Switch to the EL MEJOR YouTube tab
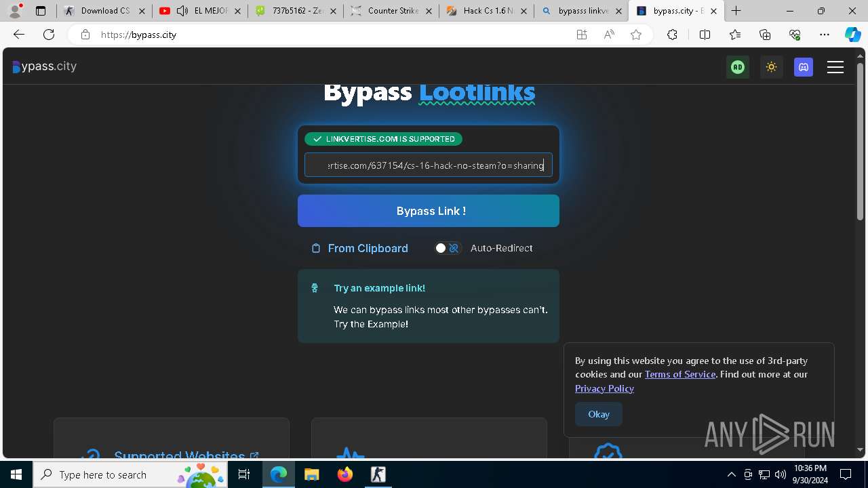Image resolution: width=868 pixels, height=488 pixels. [x=200, y=11]
